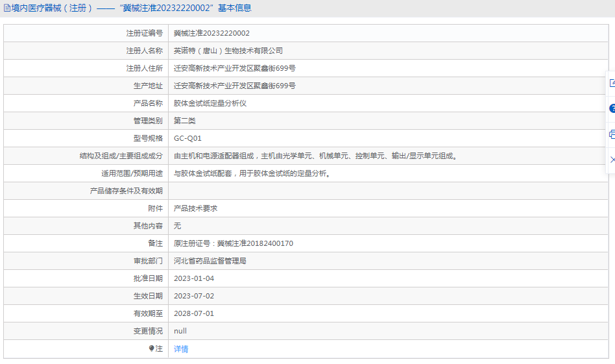Screen dimensions: 615x364
Task: Click the 变更情况 label
Action: tap(148, 331)
